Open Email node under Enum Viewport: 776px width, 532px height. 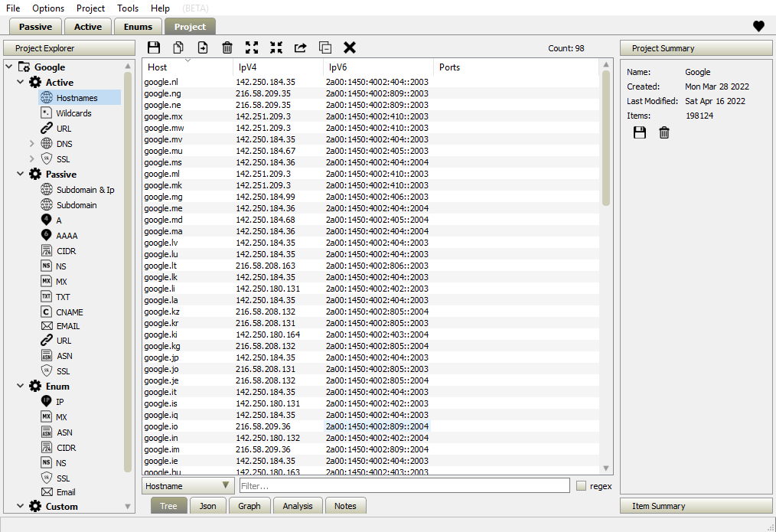tap(65, 492)
